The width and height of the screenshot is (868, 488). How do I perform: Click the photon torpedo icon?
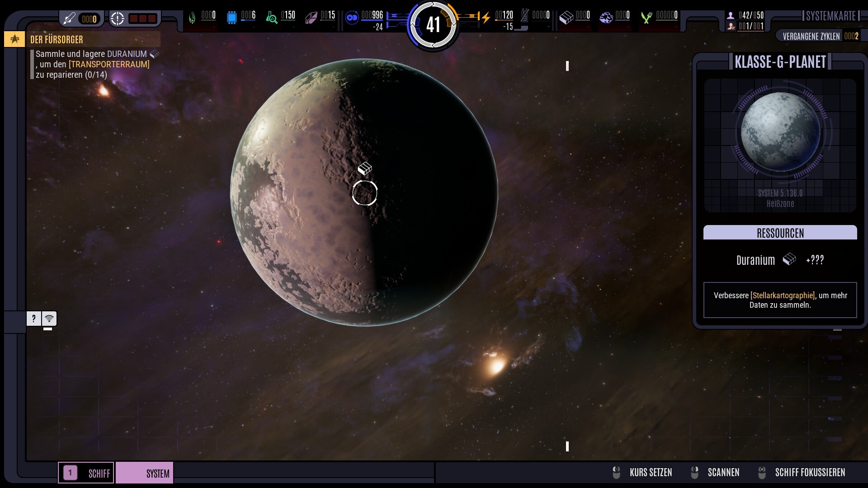point(69,19)
